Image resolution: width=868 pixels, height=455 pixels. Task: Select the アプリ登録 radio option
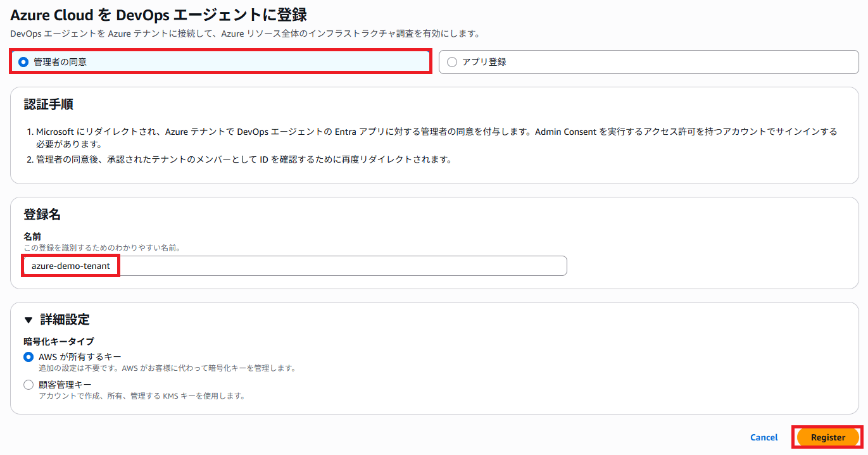(648, 62)
